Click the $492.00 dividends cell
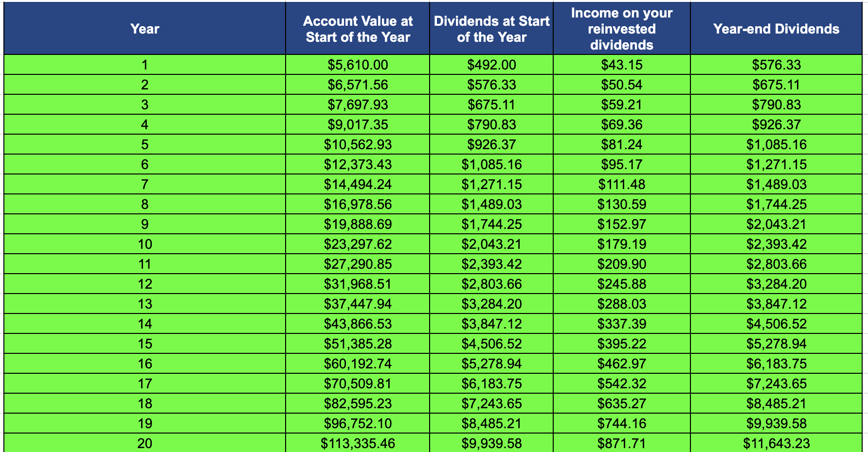 coord(491,65)
